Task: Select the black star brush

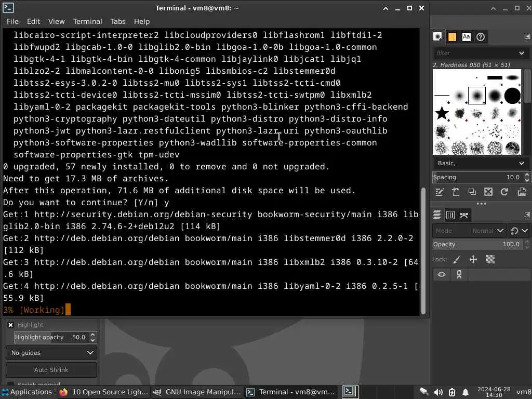Action: click(x=442, y=113)
